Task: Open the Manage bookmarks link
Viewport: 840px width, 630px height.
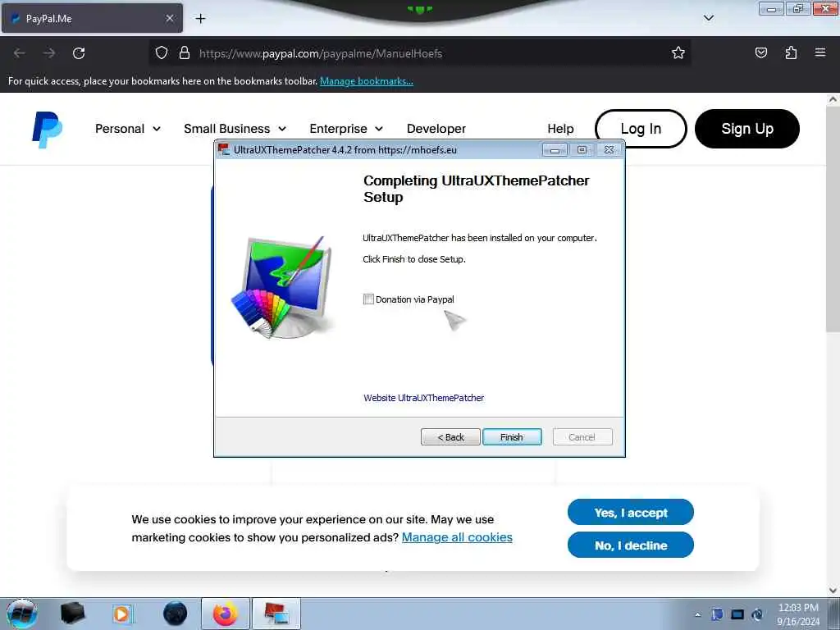Action: (x=367, y=81)
